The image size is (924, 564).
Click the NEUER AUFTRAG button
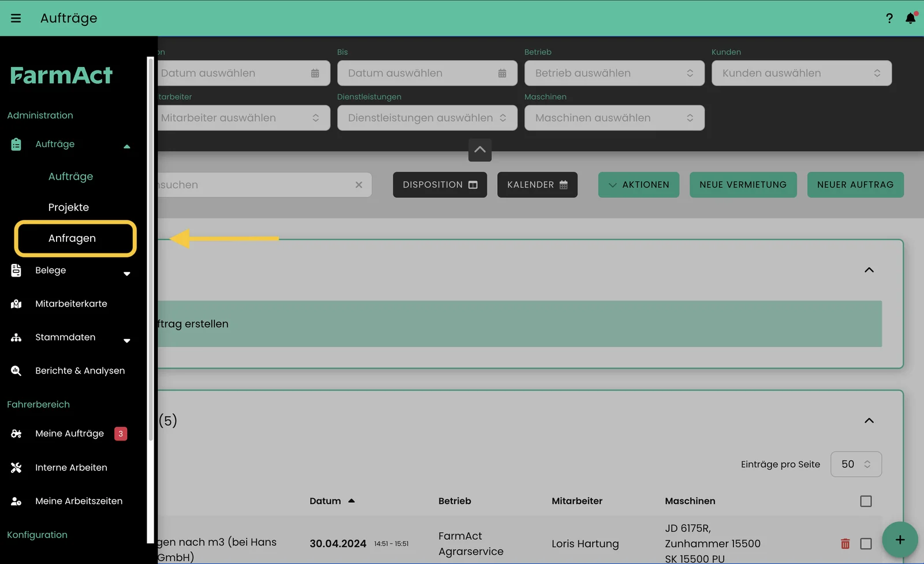tap(855, 185)
